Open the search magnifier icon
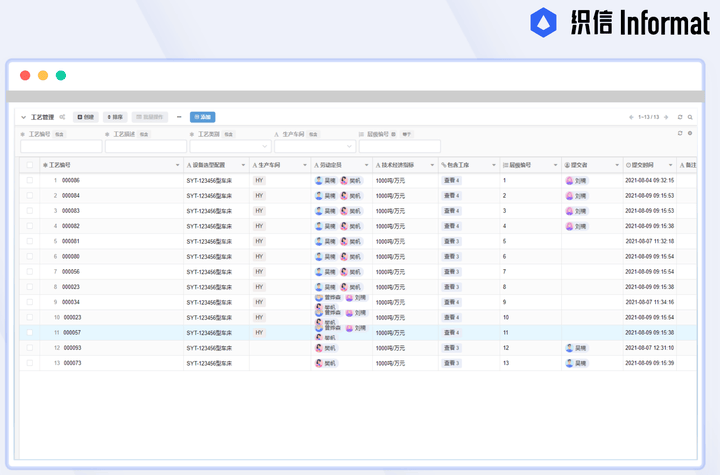The image size is (720, 475). click(x=690, y=117)
